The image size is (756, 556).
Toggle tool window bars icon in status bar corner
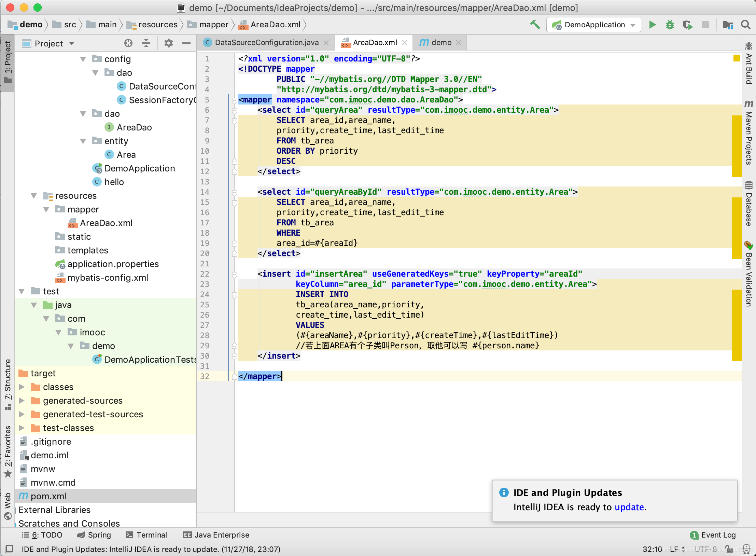point(9,549)
